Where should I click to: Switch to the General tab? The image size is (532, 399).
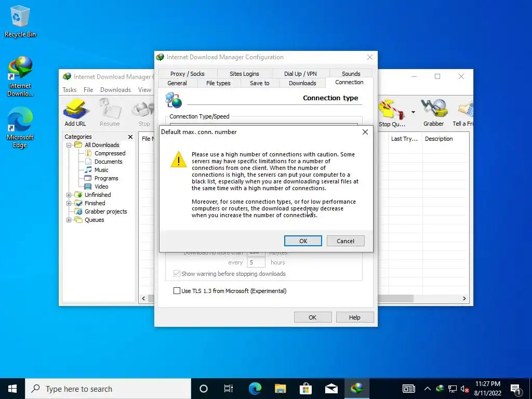[x=177, y=83]
